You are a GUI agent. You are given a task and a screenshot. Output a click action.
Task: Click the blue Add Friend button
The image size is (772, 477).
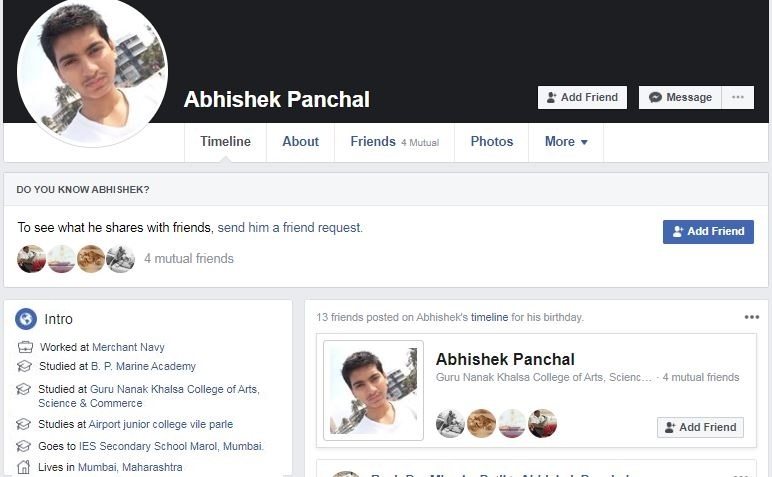pyautogui.click(x=708, y=231)
